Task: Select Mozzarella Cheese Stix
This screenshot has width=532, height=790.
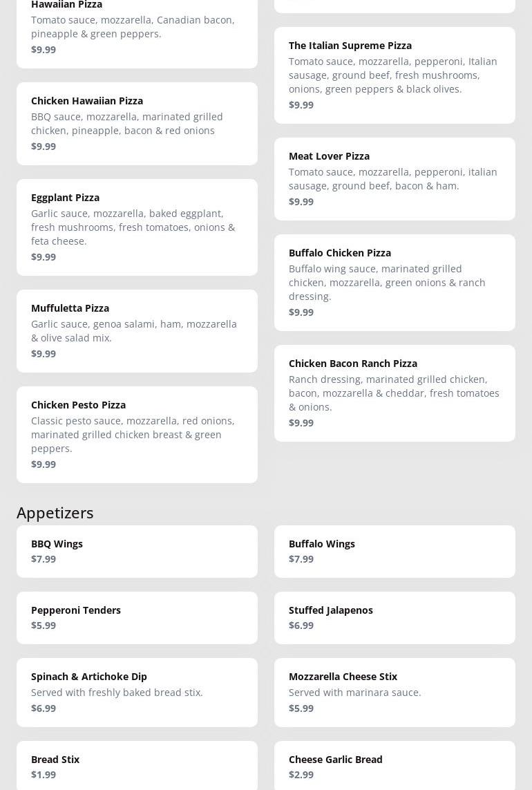Action: coord(395,692)
